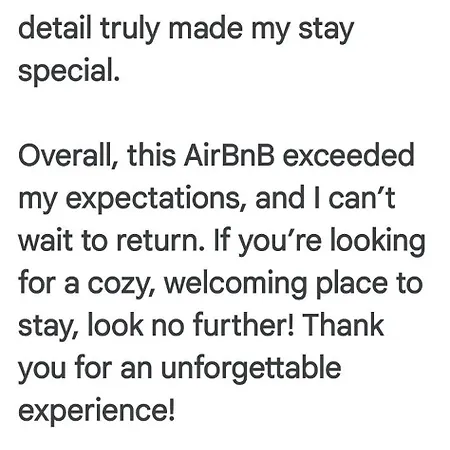Click the word "exceeded" in the review
The width and height of the screenshot is (450, 450).
tap(348, 155)
